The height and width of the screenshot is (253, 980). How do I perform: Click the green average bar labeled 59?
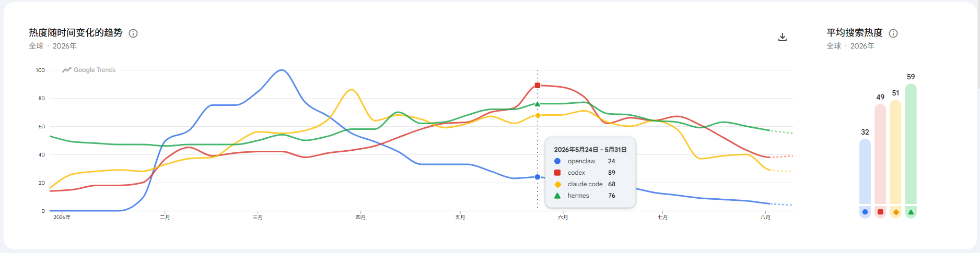911,143
